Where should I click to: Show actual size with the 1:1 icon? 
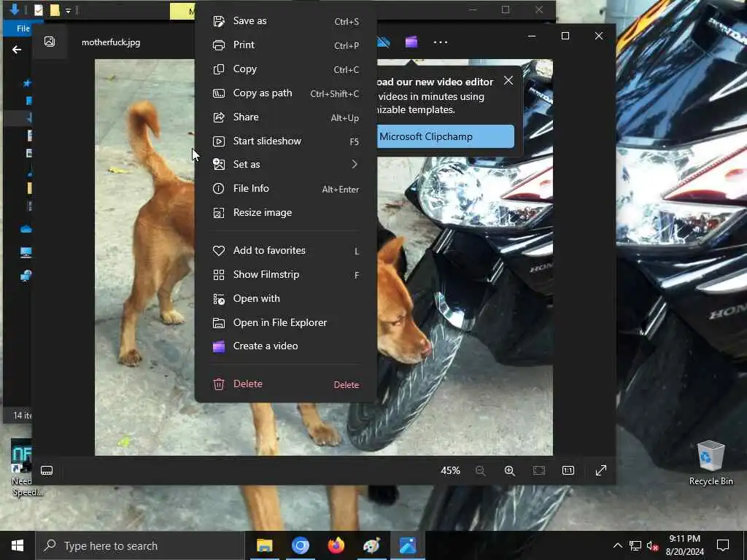point(568,471)
